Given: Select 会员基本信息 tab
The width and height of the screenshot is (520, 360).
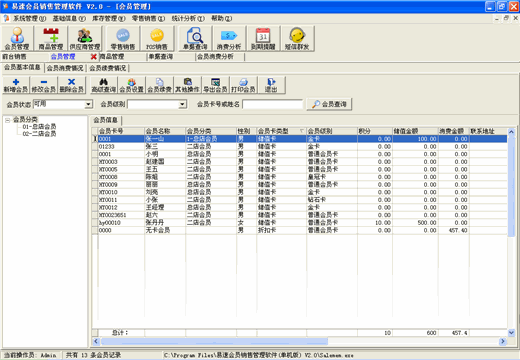Looking at the screenshot, I should click(x=22, y=68).
